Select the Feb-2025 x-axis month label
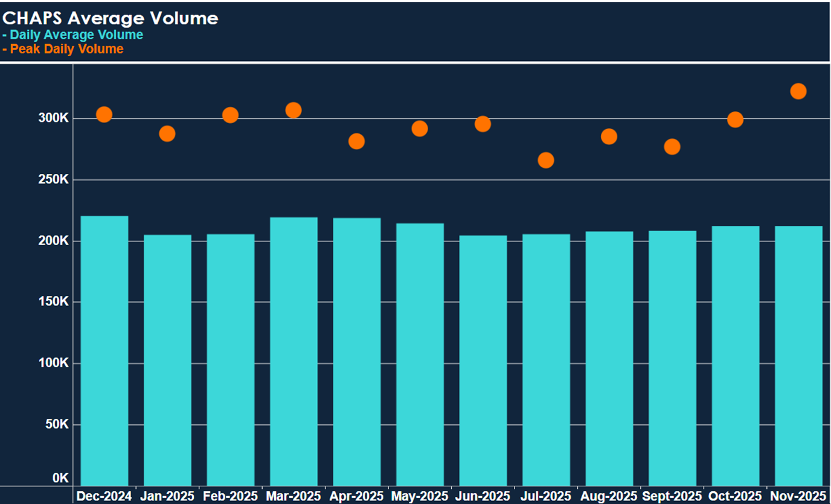Image resolution: width=831 pixels, height=504 pixels. click(231, 496)
